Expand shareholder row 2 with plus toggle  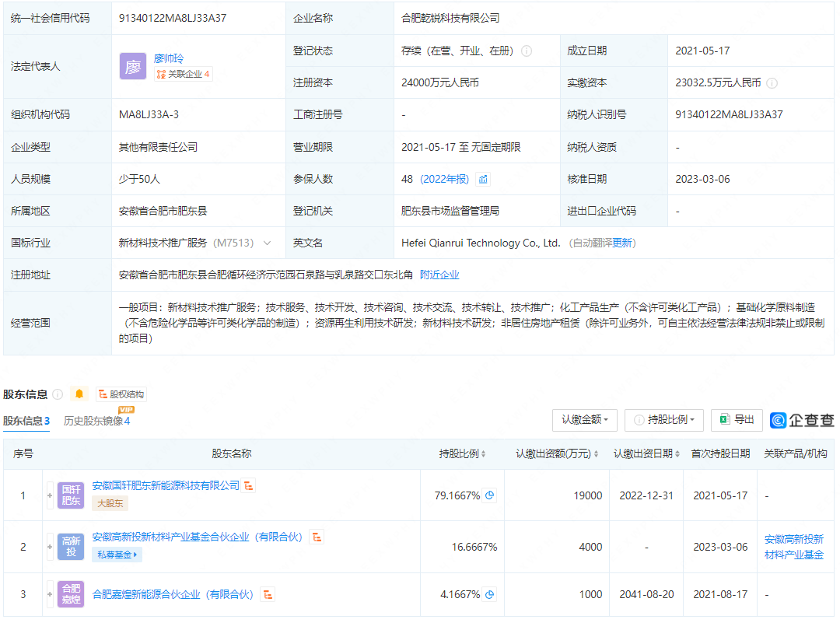pos(51,547)
